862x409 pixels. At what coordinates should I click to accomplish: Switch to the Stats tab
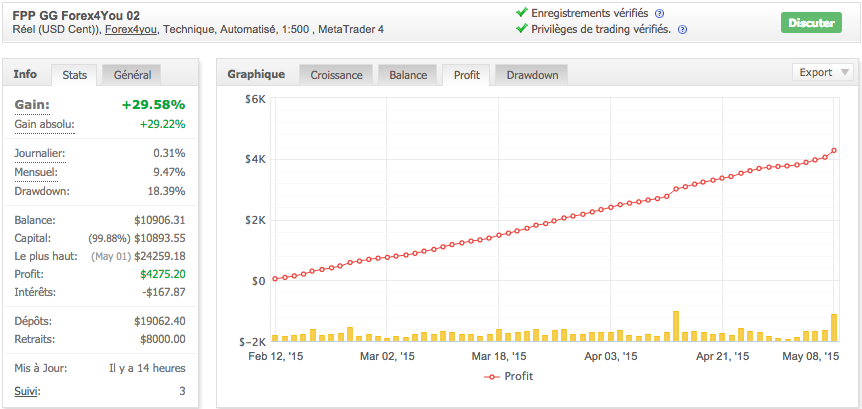tap(74, 75)
